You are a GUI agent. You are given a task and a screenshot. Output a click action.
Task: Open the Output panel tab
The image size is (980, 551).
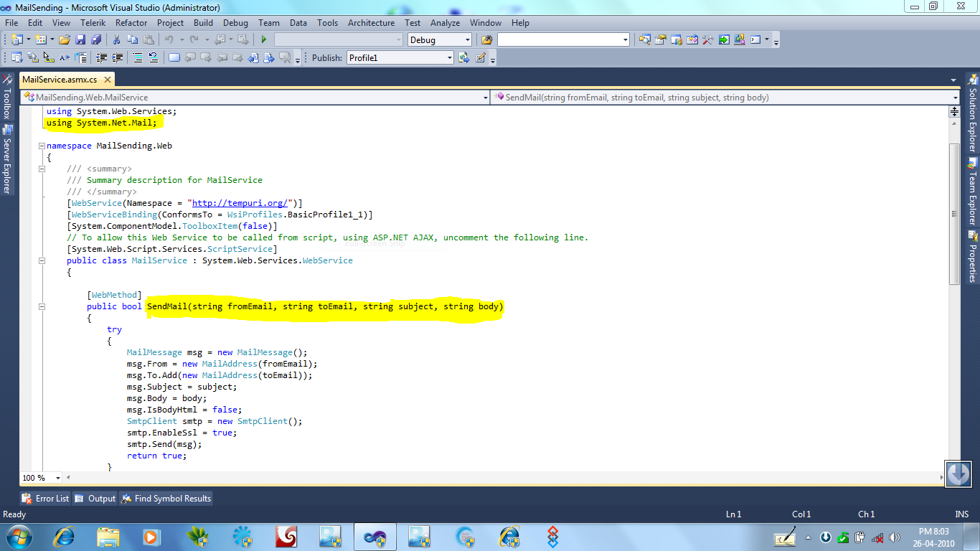coord(95,499)
